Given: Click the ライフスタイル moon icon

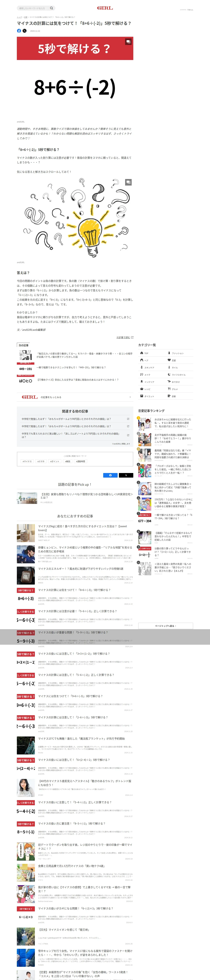Looking at the screenshot, I should pos(169,375).
